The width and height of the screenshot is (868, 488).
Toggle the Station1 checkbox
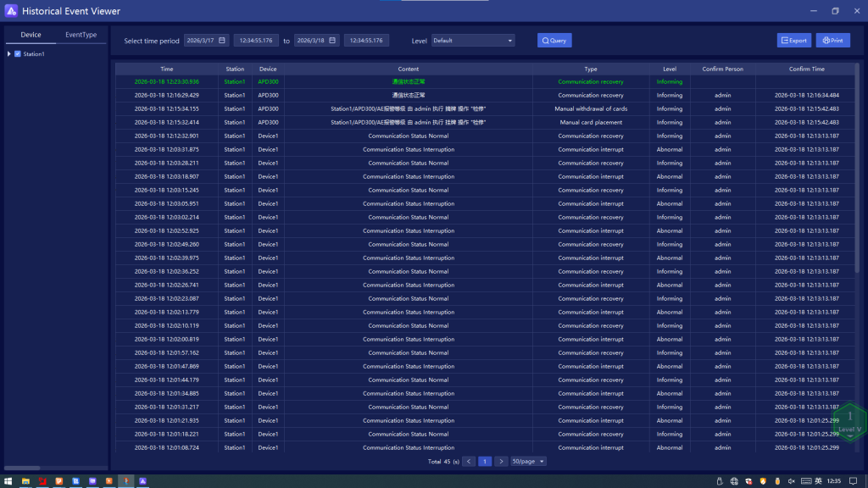click(18, 54)
